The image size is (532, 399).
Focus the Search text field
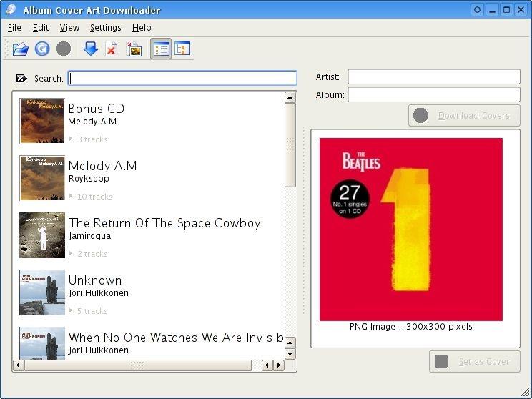[182, 78]
